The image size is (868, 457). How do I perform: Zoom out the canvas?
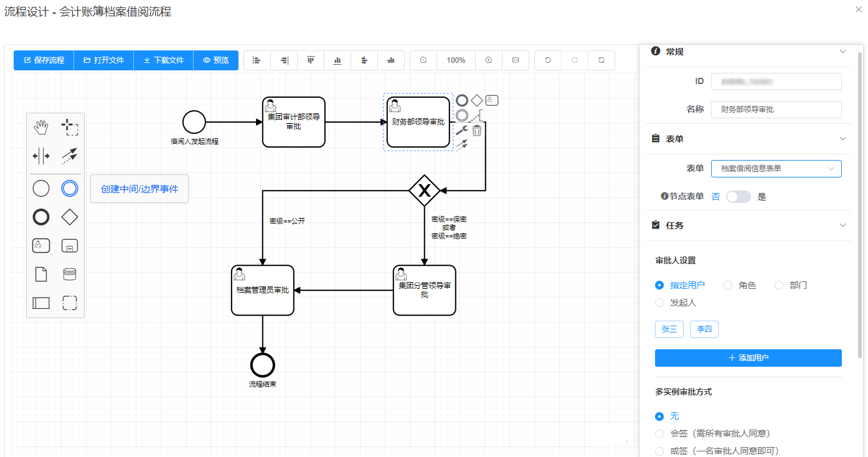coord(423,60)
